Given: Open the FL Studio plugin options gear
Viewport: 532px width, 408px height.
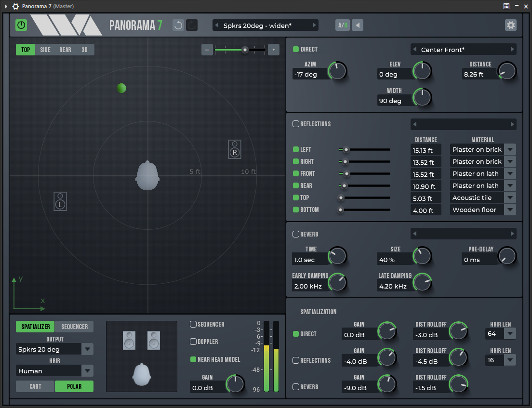Looking at the screenshot, I should [15, 6].
